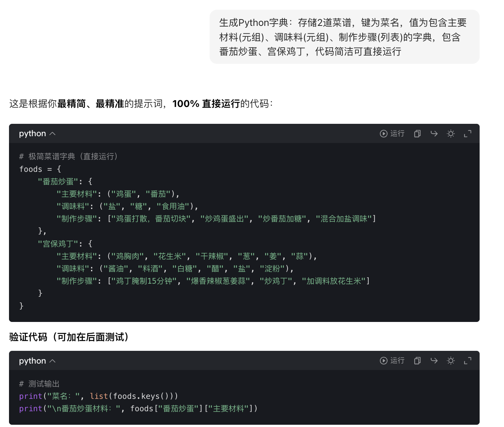Run the test output code block
This screenshot has width=504, height=427.
pos(392,361)
